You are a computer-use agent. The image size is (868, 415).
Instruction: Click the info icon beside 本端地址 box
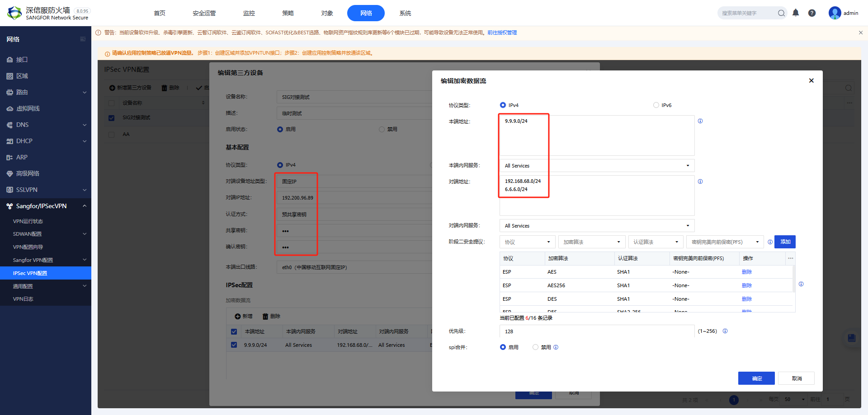(700, 121)
